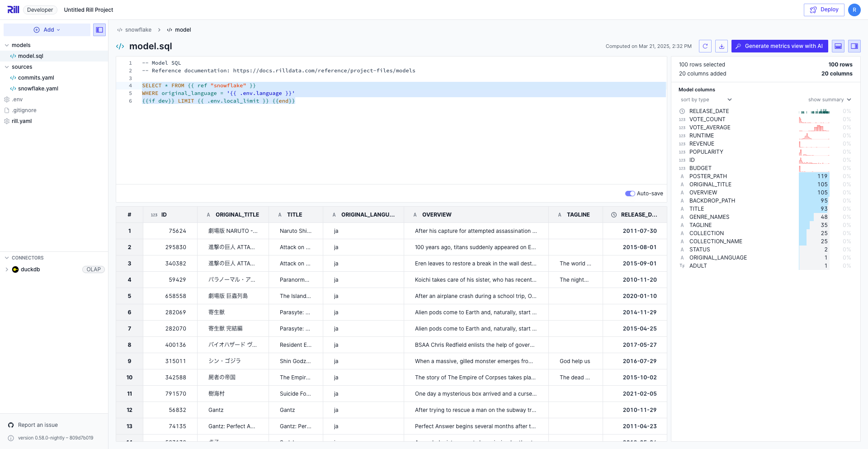Collapse the left sidebar panel icon

point(99,30)
